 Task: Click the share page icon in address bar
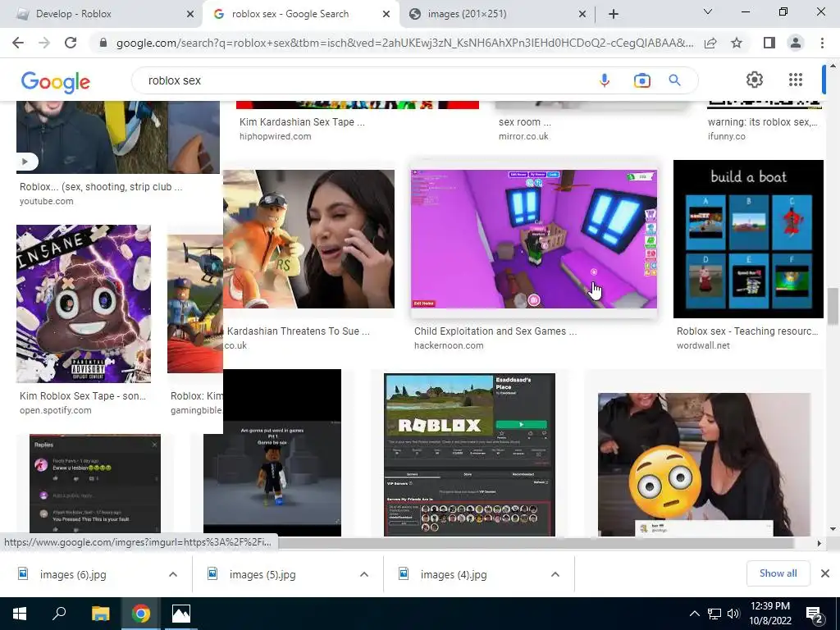(710, 43)
